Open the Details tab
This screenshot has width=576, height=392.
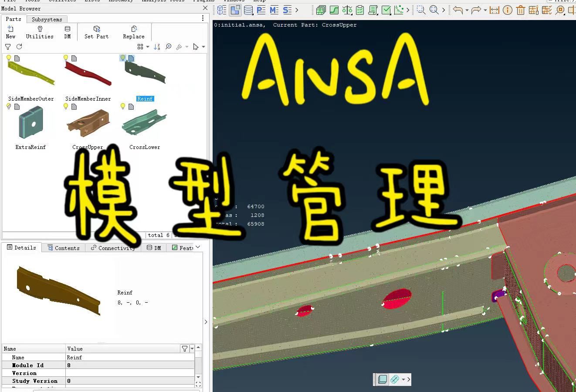click(x=21, y=247)
